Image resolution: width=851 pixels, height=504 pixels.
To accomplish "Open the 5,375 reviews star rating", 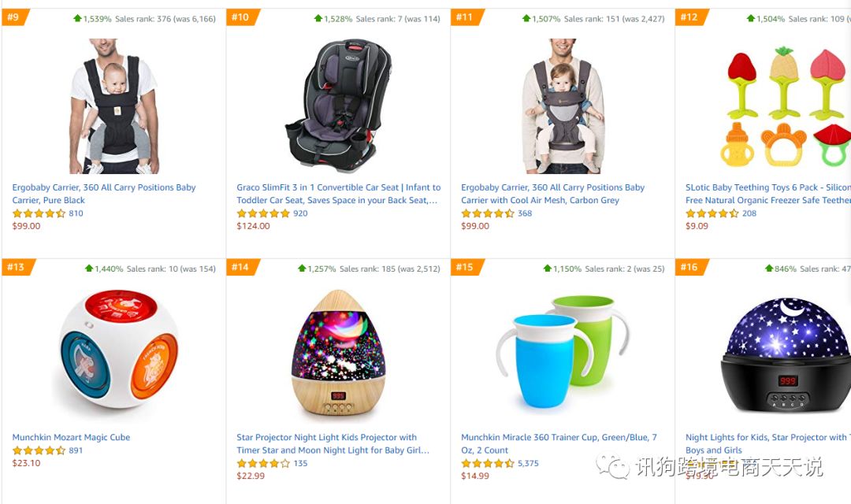I will pos(488,464).
